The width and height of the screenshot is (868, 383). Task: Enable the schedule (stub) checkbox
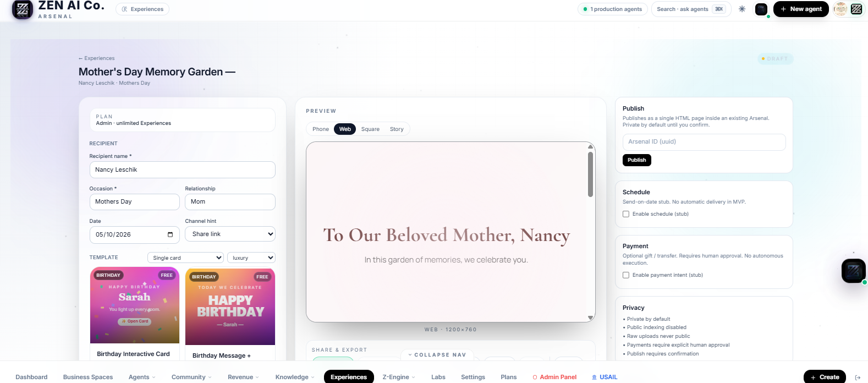pos(626,214)
